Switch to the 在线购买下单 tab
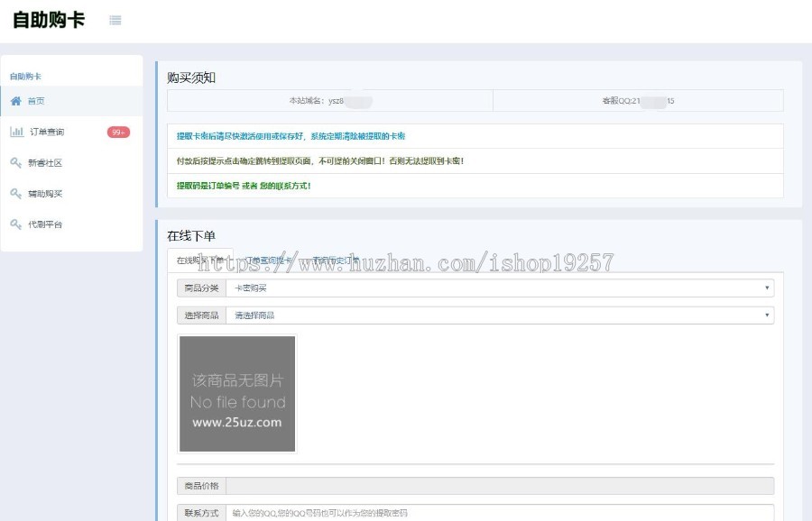Screen dimensions: 812x521 click(200, 260)
